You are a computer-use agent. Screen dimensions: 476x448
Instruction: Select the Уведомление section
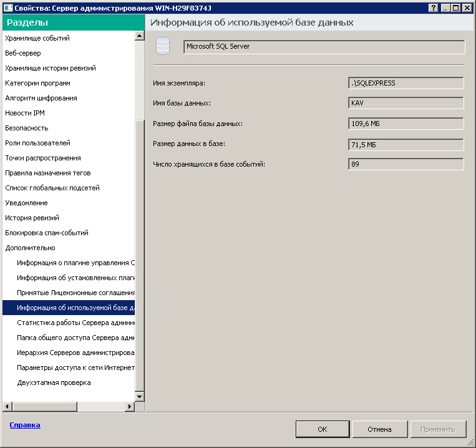click(x=26, y=203)
